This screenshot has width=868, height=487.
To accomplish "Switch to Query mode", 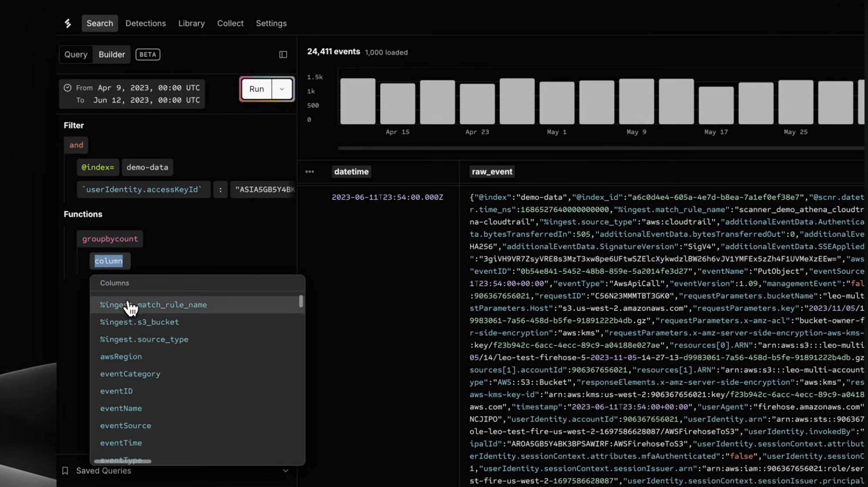I will coord(76,54).
